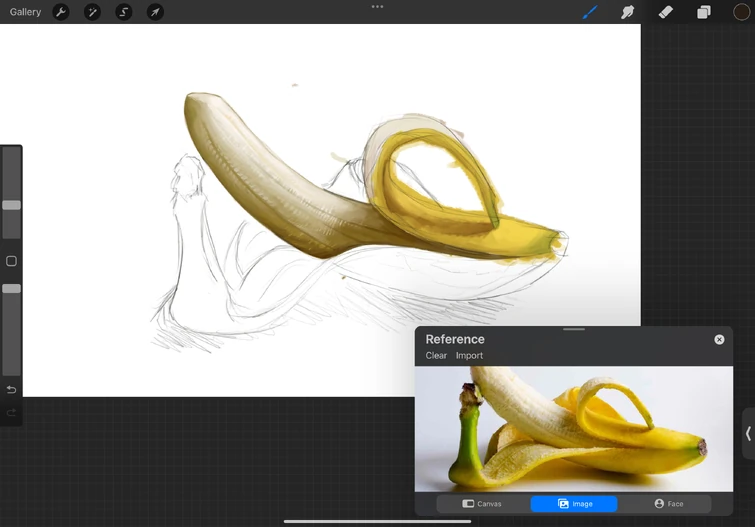Select the Smudge tool
The height and width of the screenshot is (527, 755).
pyautogui.click(x=627, y=12)
